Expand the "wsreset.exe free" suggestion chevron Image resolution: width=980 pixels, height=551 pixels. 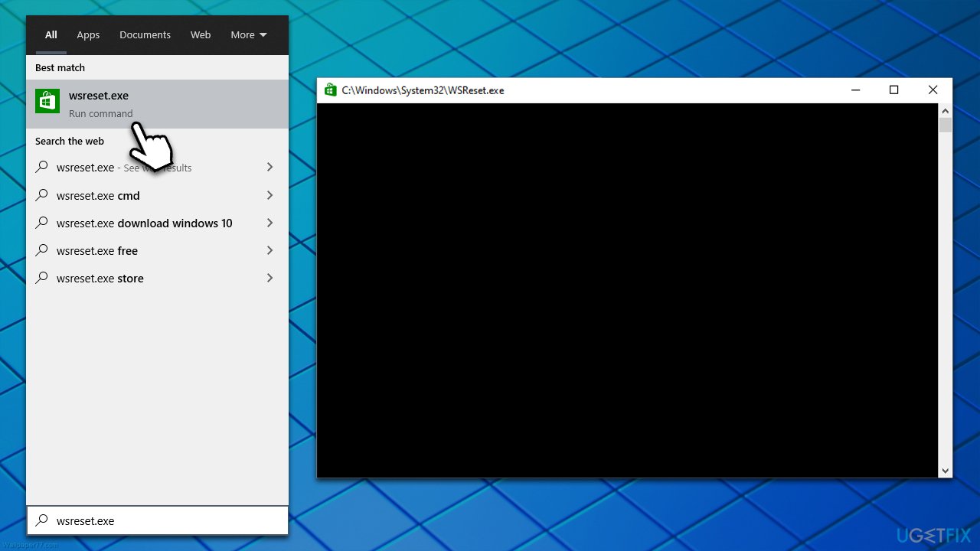coord(269,250)
